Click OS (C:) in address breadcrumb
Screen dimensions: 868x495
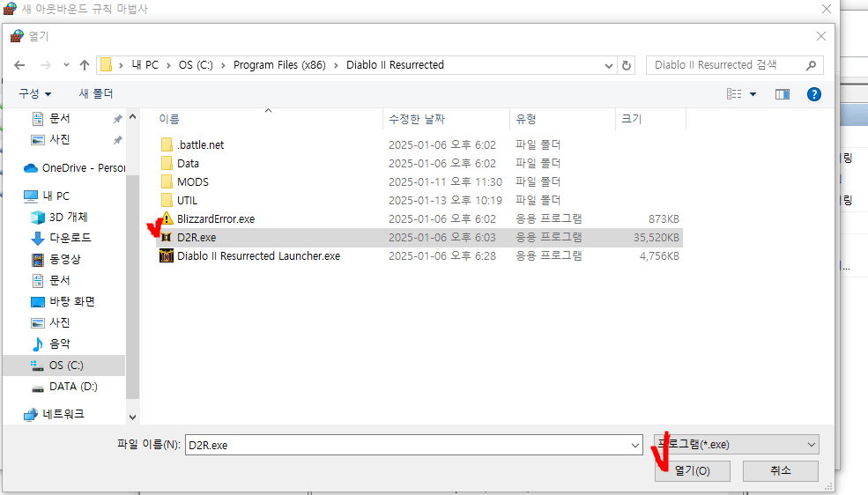[x=196, y=65]
